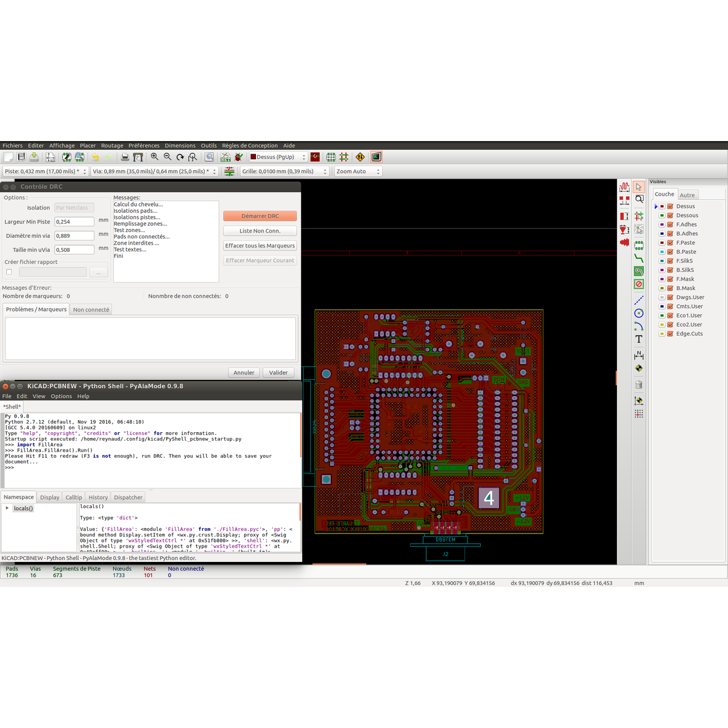The image size is (728, 728).
Task: Click the Liste Non Conn. button
Action: tap(260, 231)
